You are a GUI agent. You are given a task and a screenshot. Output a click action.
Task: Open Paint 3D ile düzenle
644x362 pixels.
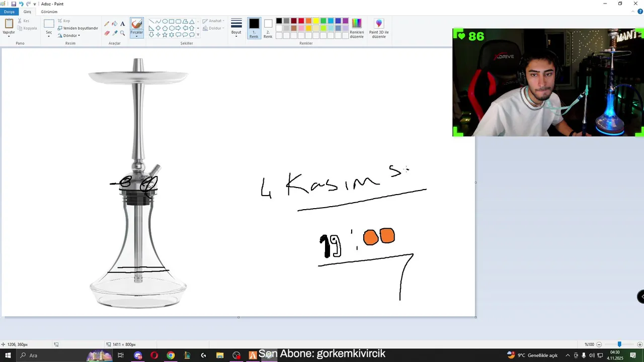pos(379,29)
